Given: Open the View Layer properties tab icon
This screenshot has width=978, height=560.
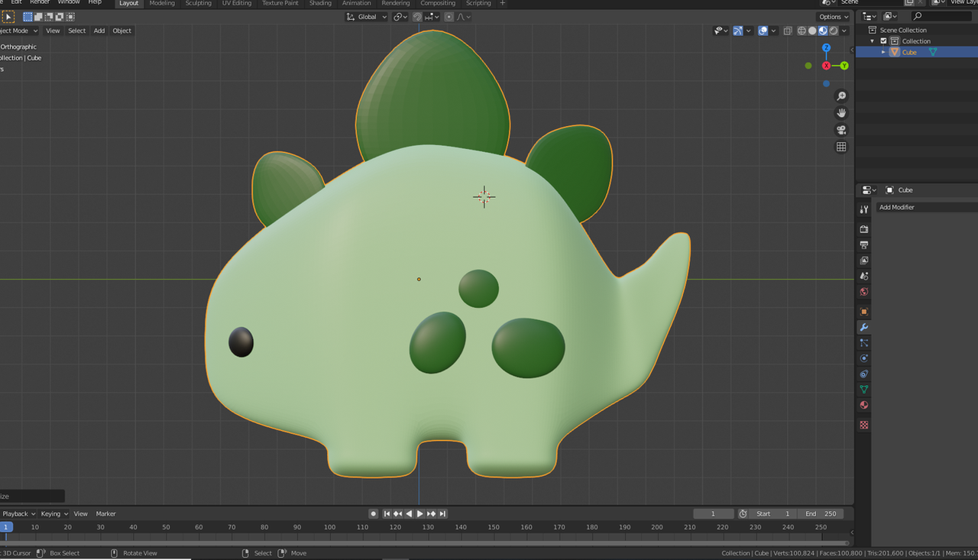Looking at the screenshot, I should coord(864,261).
